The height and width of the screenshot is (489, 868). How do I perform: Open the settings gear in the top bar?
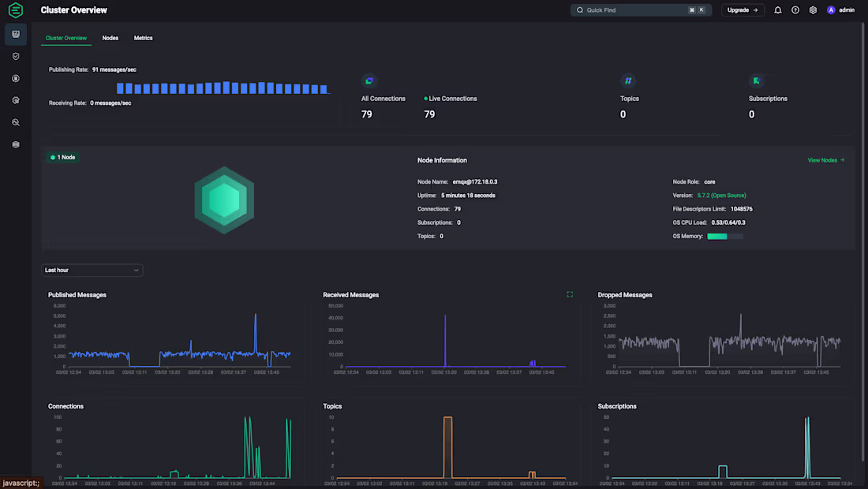pyautogui.click(x=813, y=9)
